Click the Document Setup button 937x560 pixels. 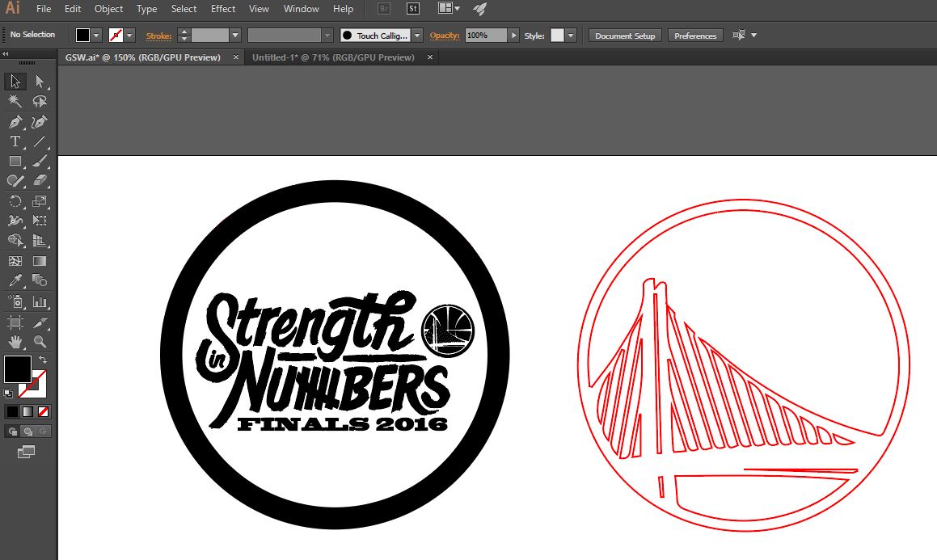point(625,36)
